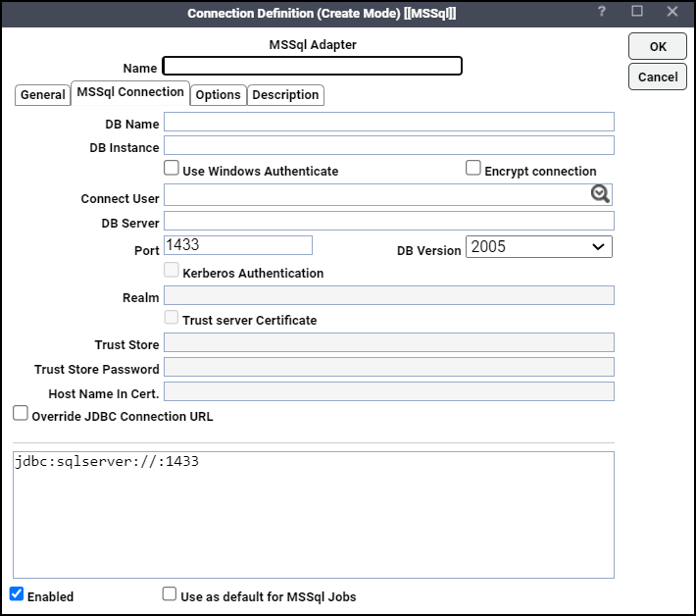The height and width of the screenshot is (616, 696).
Task: Uncheck the Enabled checkbox
Action: click(17, 593)
